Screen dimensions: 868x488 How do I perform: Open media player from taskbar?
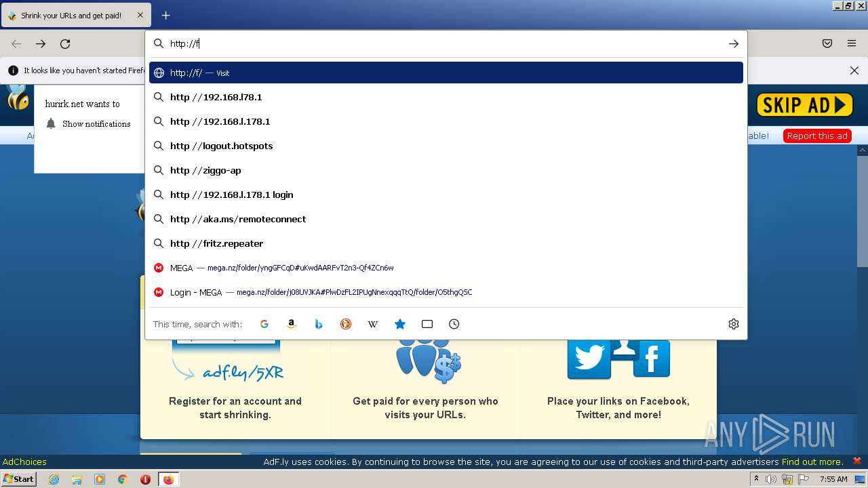[100, 479]
